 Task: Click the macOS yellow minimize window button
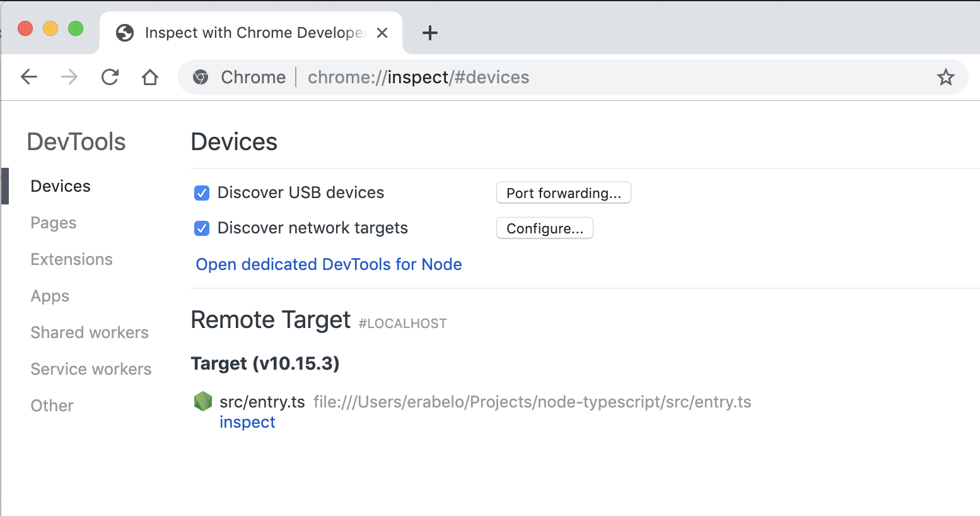[50, 28]
